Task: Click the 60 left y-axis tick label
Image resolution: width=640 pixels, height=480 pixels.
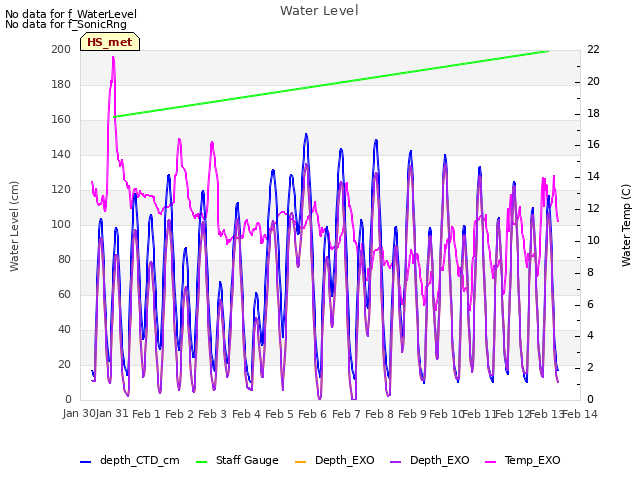Action: (x=64, y=295)
